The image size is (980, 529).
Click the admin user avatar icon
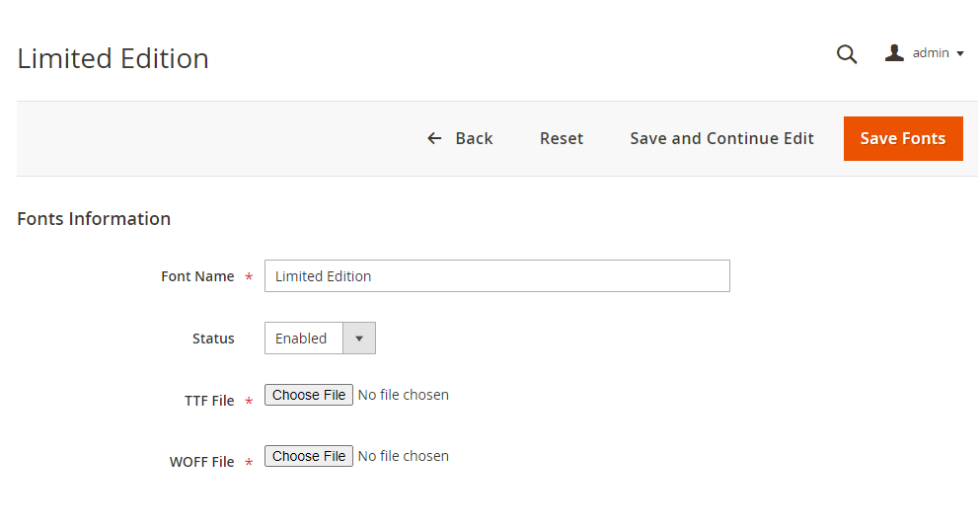(894, 53)
